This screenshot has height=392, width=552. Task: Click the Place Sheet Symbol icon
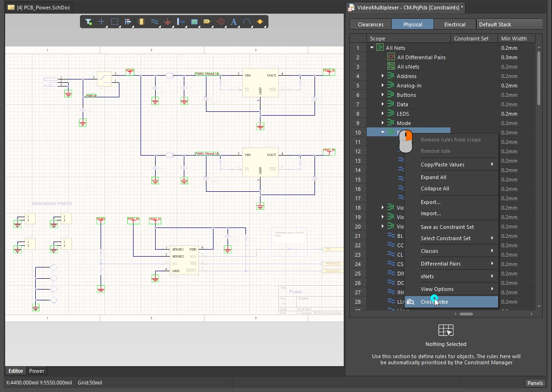pyautogui.click(x=194, y=22)
